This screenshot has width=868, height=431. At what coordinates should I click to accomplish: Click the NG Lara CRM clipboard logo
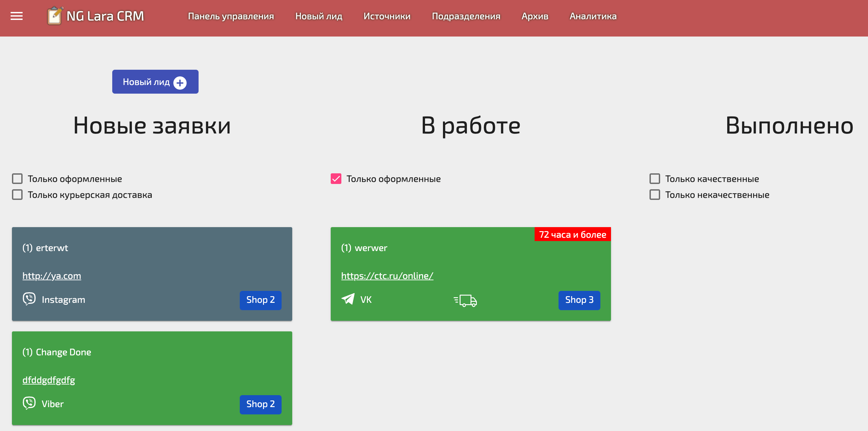click(x=54, y=16)
